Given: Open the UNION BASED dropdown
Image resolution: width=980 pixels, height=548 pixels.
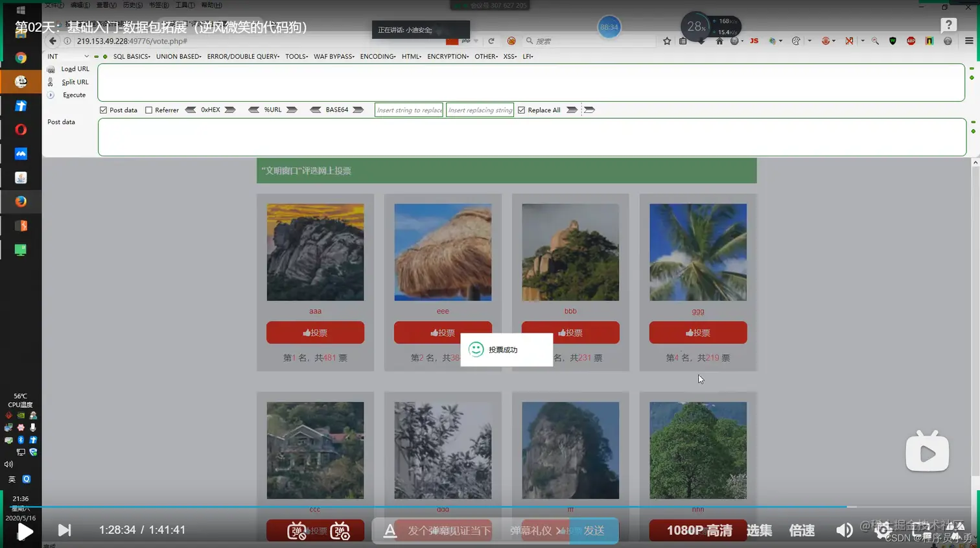Looking at the screenshot, I should click(178, 56).
